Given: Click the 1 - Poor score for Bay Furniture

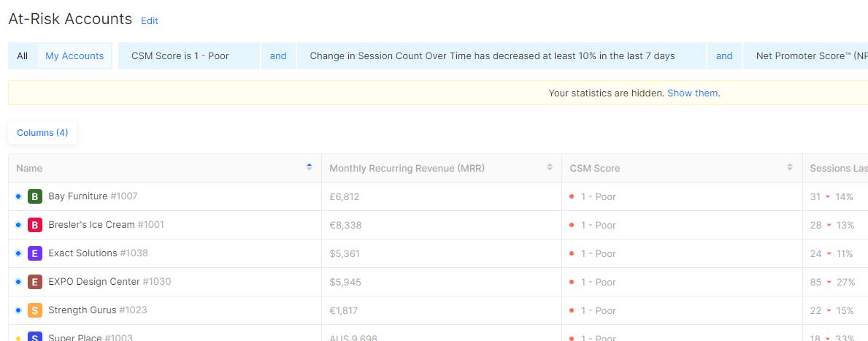Looking at the screenshot, I should 598,196.
